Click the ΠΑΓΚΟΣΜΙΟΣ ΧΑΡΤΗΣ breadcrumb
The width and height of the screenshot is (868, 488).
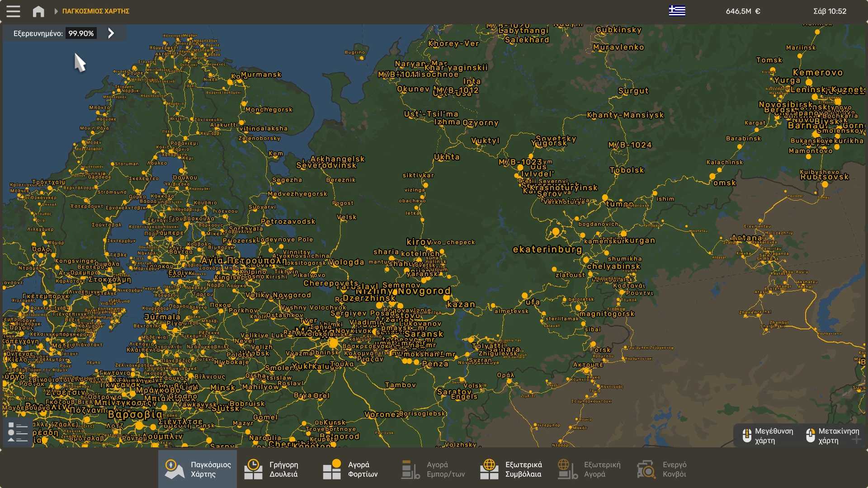96,11
